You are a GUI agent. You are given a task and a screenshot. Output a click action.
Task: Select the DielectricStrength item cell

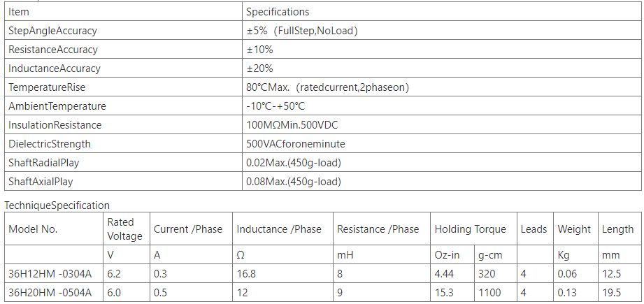pyautogui.click(x=123, y=144)
